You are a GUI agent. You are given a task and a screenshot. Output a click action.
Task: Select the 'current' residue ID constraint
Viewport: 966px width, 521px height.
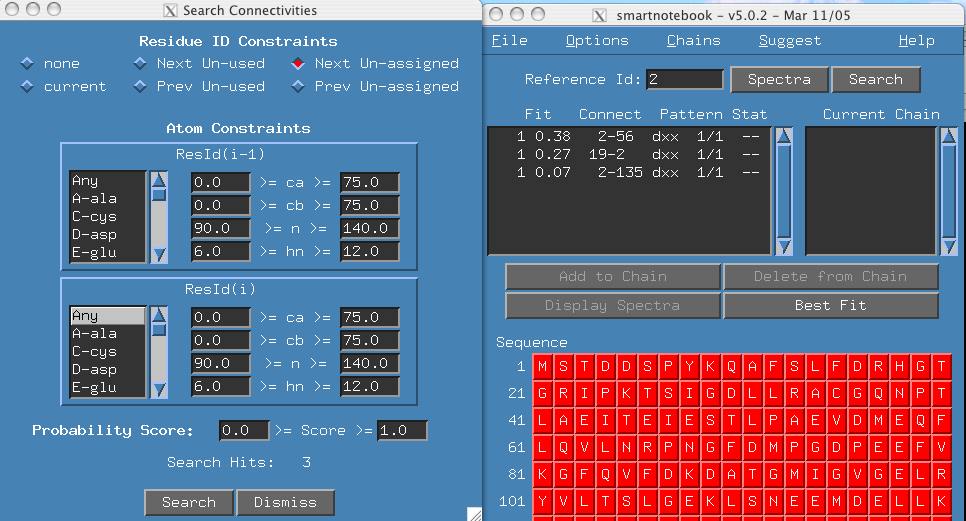(27, 87)
